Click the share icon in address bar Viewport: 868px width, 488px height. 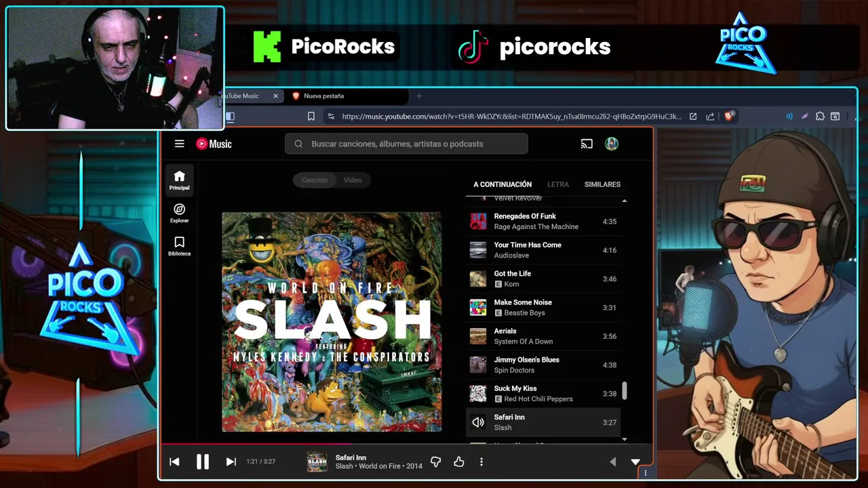pyautogui.click(x=710, y=117)
